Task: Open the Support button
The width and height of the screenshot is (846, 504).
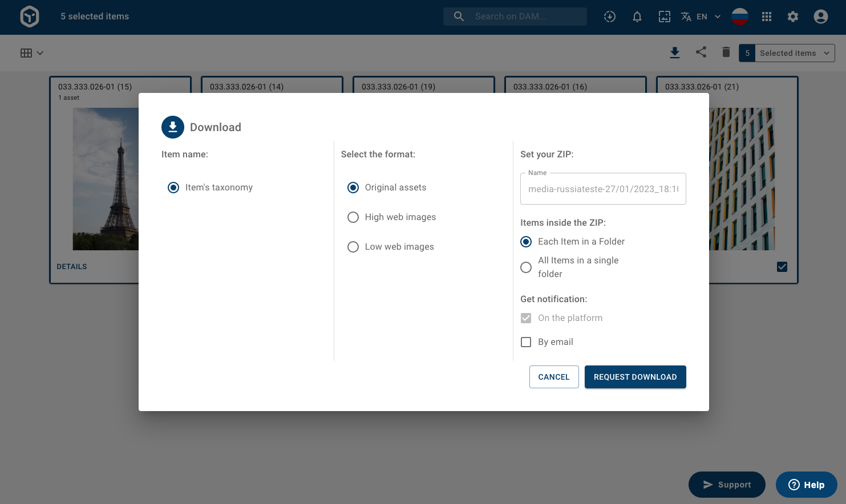Action: pyautogui.click(x=727, y=485)
